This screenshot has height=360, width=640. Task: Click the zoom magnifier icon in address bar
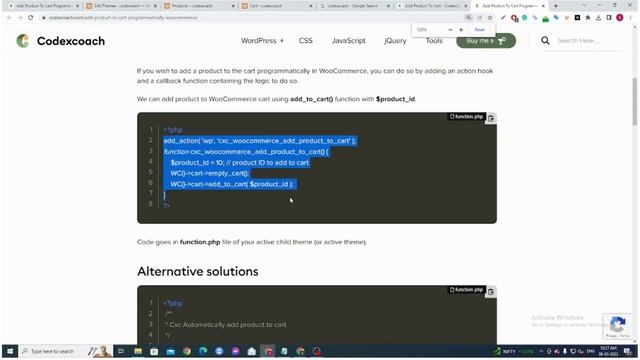[x=469, y=18]
